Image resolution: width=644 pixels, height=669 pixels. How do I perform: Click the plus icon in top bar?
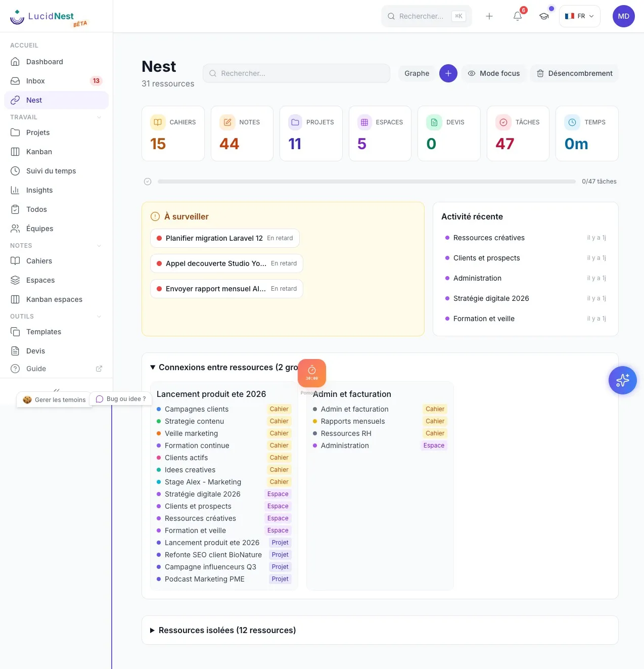coord(489,16)
